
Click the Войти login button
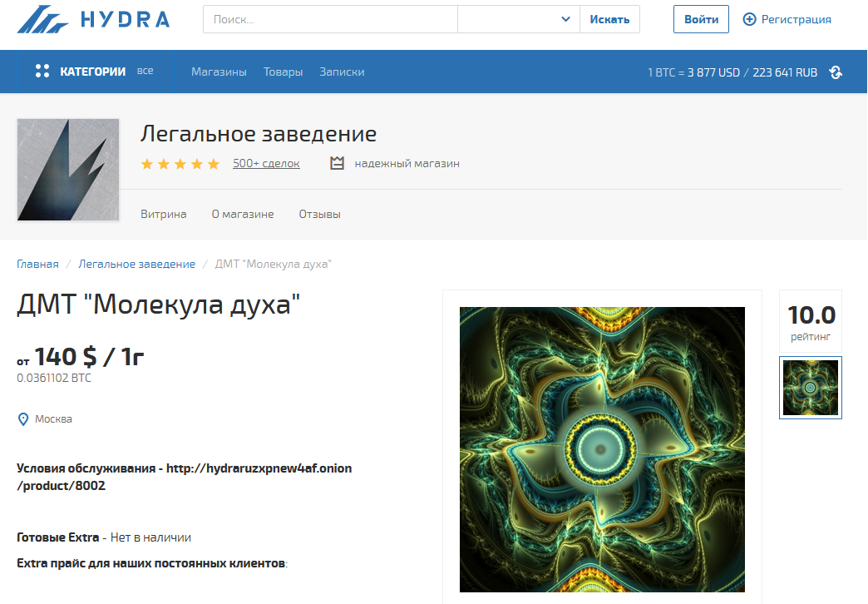701,19
